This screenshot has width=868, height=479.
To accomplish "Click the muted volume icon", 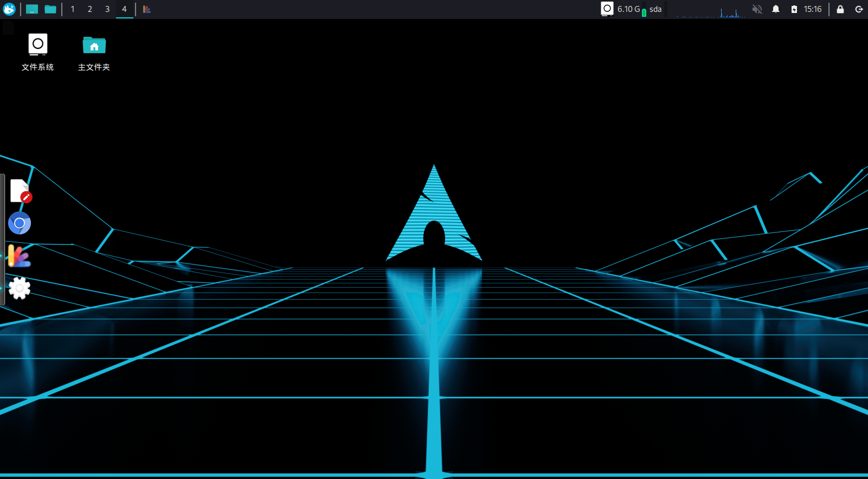I will [757, 9].
